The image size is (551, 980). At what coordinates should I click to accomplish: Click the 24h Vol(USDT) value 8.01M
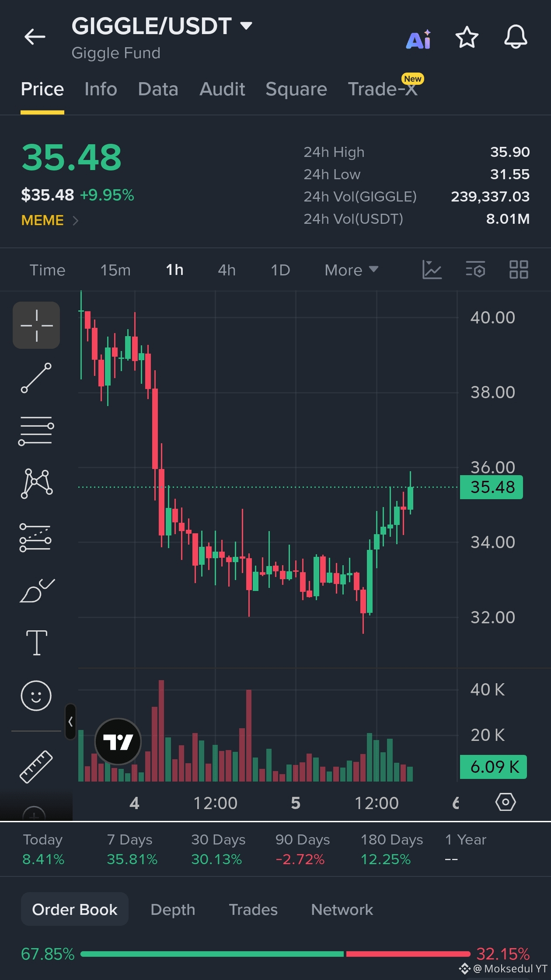click(x=508, y=219)
